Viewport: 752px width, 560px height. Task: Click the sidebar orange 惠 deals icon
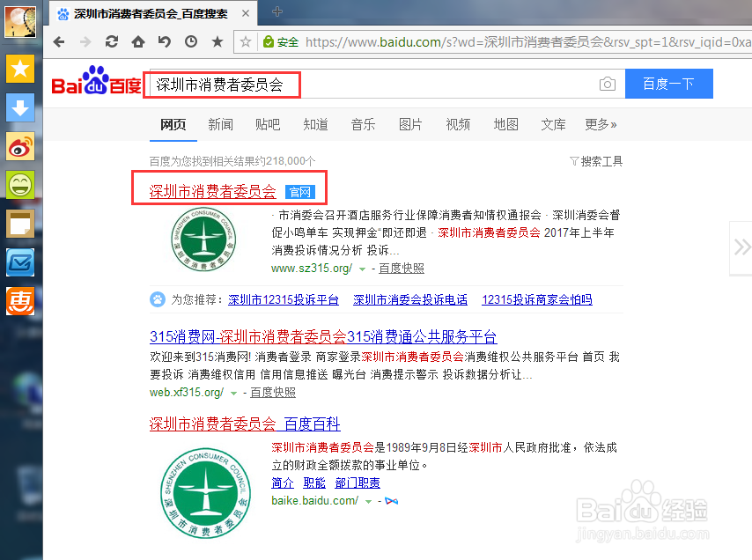point(20,302)
